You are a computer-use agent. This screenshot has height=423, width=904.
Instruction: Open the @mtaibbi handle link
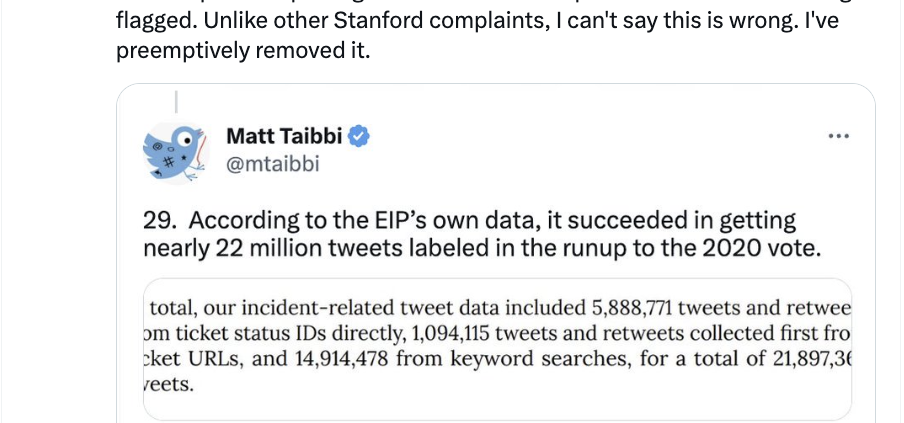click(272, 165)
